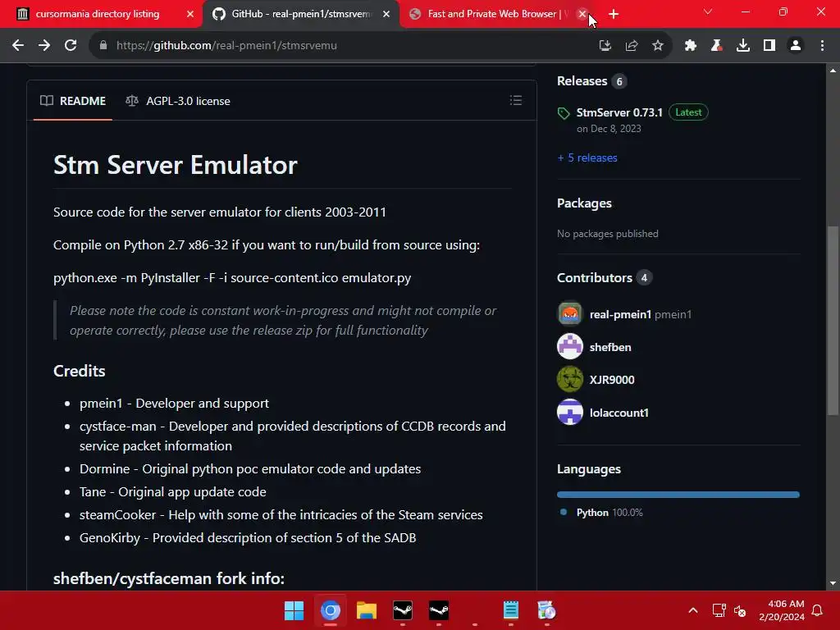The width and height of the screenshot is (840, 630).
Task: Open the notification bell in system tray
Action: (x=818, y=610)
